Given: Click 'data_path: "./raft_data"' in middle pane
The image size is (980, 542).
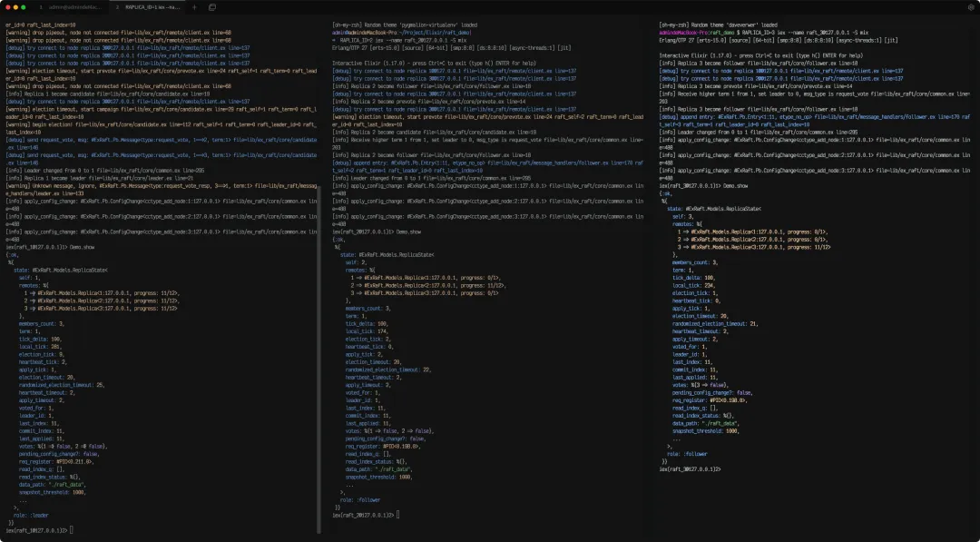Looking at the screenshot, I should click(378, 469).
